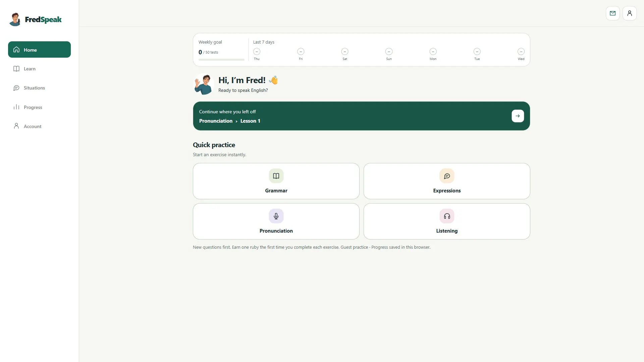Start Listening quick practice

pos(447,221)
